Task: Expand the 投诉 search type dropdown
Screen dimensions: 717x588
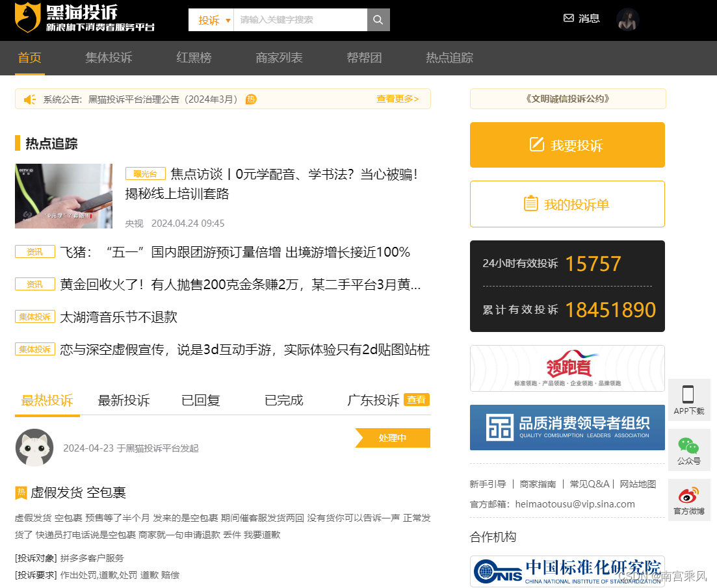Action: tap(211, 19)
